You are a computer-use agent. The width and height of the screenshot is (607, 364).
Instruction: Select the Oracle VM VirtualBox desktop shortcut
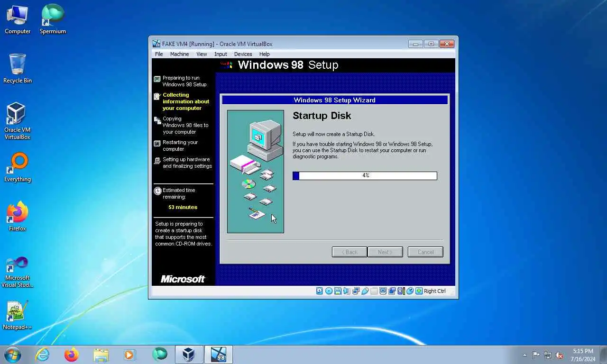click(x=18, y=121)
